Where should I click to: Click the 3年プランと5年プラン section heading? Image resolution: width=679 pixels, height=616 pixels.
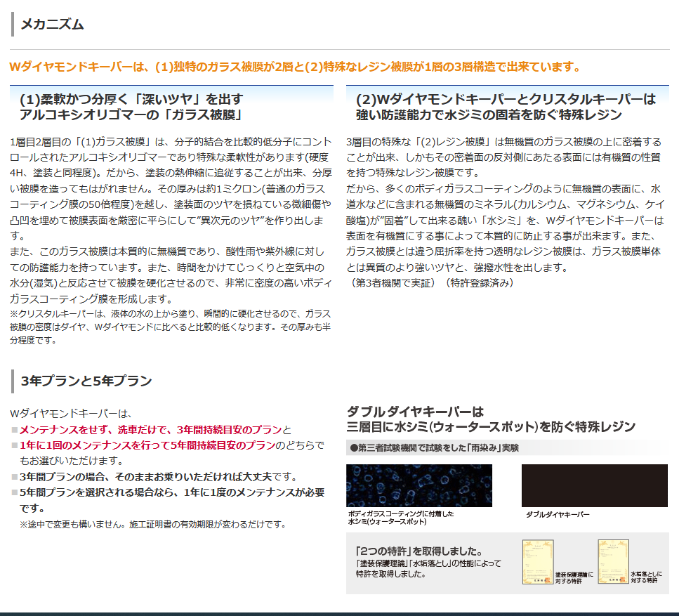[86, 381]
